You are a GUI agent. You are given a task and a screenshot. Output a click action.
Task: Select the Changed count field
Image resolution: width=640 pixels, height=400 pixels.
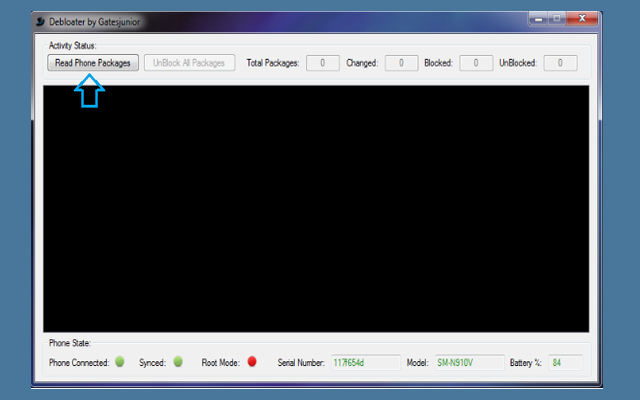pos(402,63)
